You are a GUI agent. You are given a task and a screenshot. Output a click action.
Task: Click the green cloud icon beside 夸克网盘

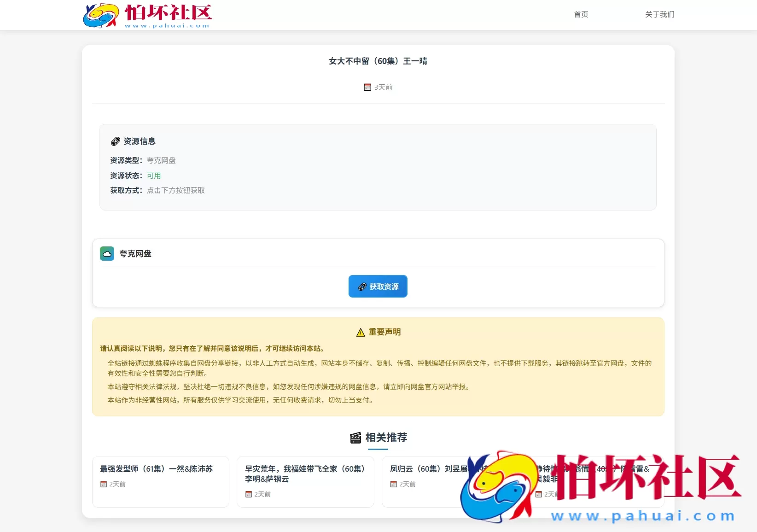107,253
